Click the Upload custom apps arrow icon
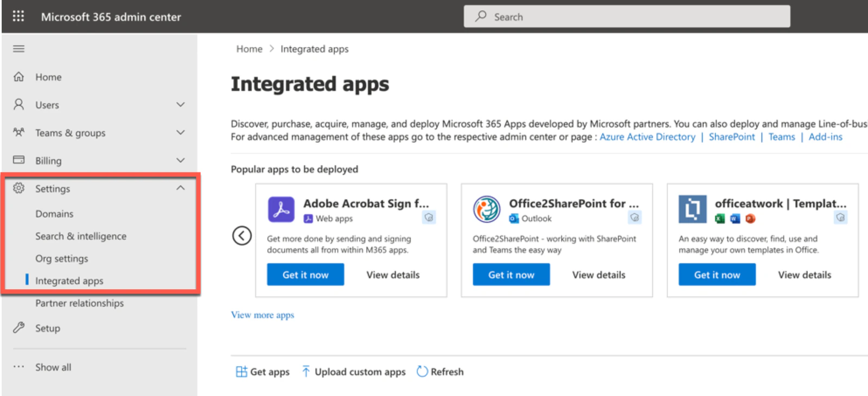This screenshot has height=396, width=868. [306, 372]
